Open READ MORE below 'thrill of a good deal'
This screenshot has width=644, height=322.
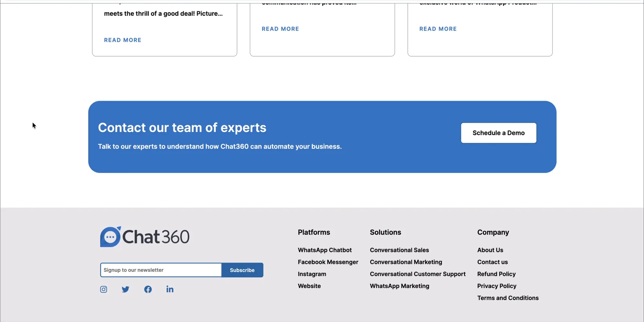point(123,40)
